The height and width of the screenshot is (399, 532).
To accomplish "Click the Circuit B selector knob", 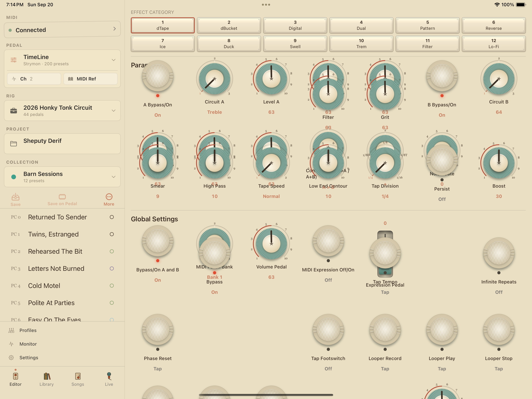I will [x=499, y=79].
